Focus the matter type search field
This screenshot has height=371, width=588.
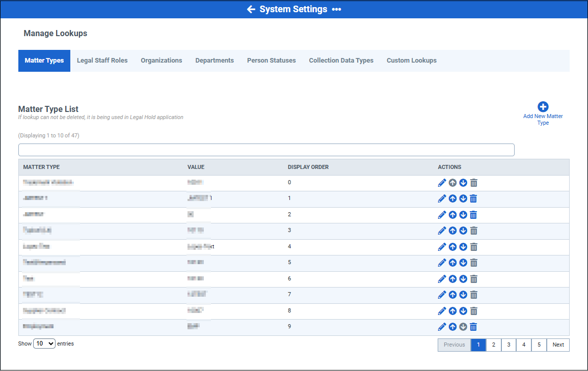266,150
